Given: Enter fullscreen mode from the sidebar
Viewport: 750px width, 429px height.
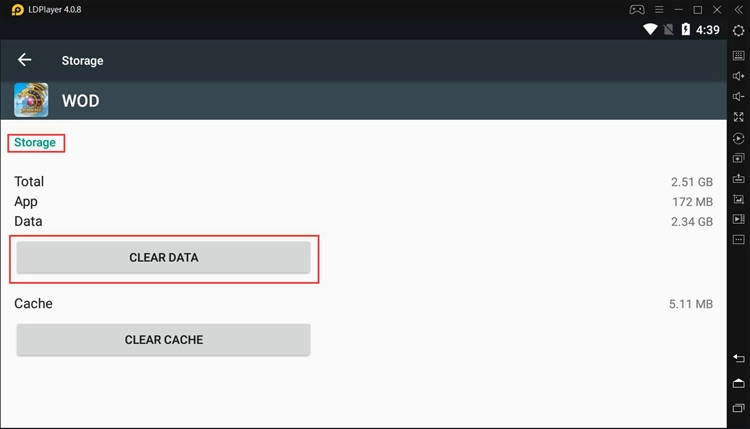Looking at the screenshot, I should point(738,117).
